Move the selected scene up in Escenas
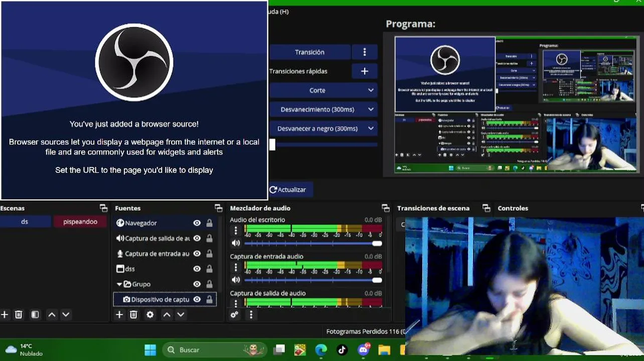The height and width of the screenshot is (361, 644). click(x=52, y=315)
